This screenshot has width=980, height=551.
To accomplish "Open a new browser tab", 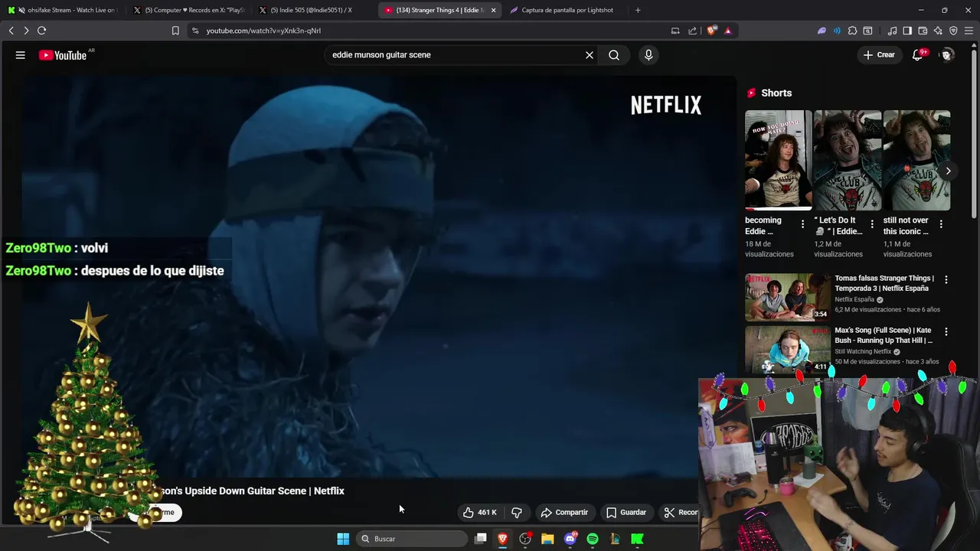I will (x=638, y=10).
